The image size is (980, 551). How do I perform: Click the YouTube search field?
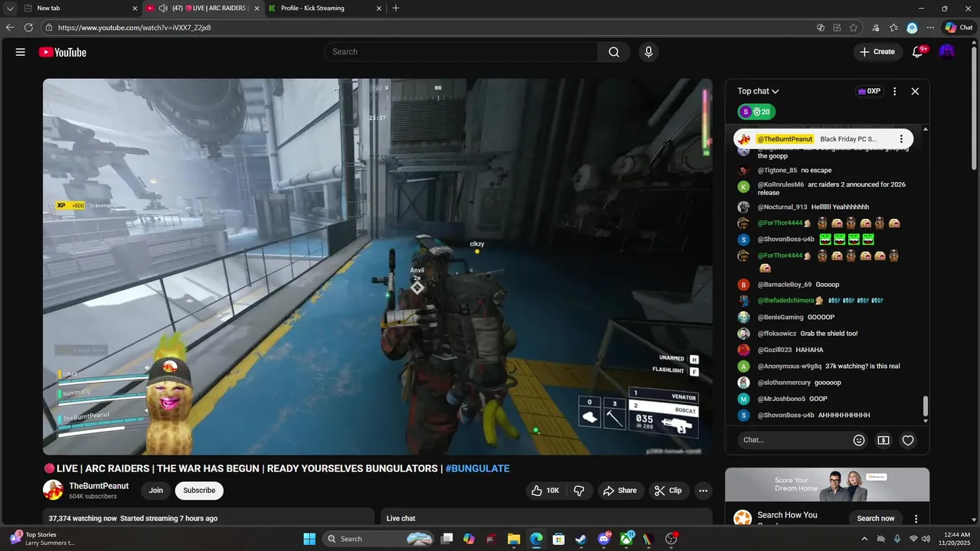[x=461, y=52]
